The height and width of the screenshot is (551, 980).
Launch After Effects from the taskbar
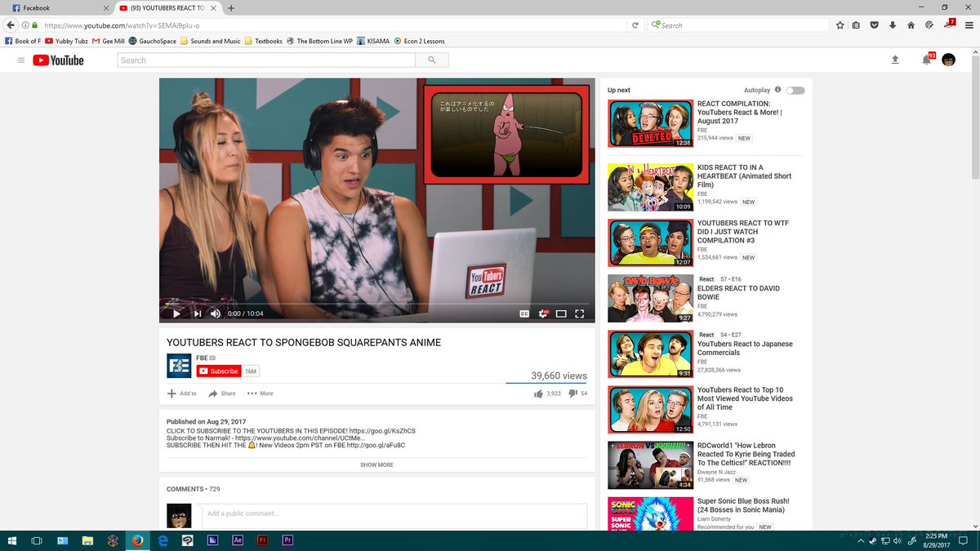[x=238, y=540]
